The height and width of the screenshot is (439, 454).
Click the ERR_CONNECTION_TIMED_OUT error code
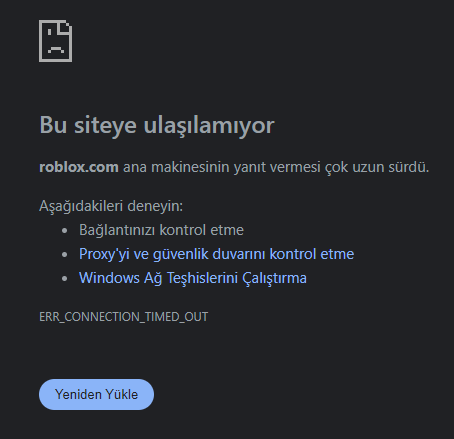124,317
